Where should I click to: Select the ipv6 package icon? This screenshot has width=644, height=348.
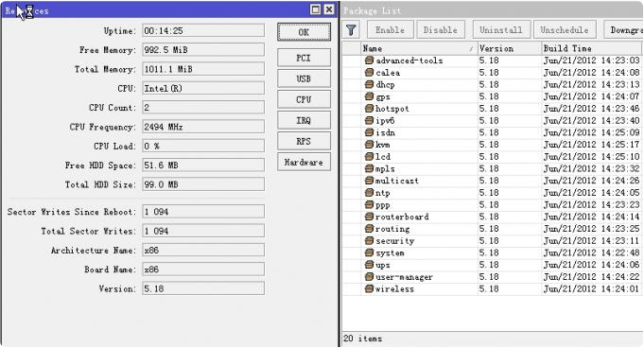click(369, 120)
